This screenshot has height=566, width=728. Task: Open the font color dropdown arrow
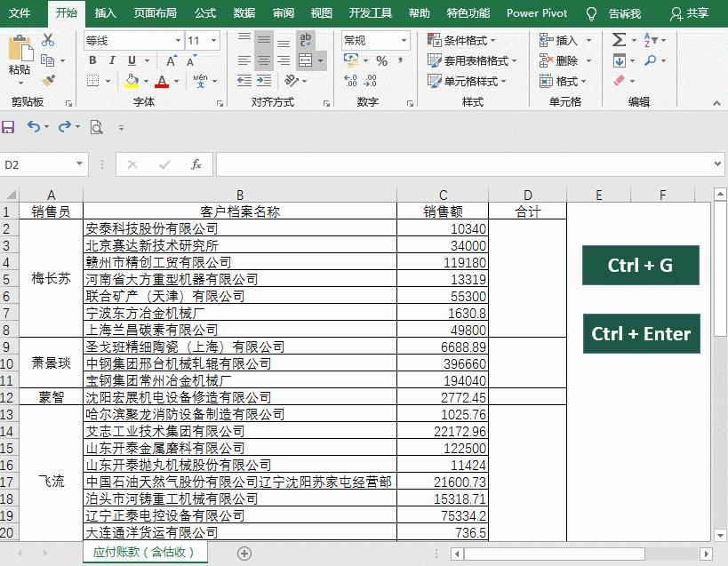[177, 80]
